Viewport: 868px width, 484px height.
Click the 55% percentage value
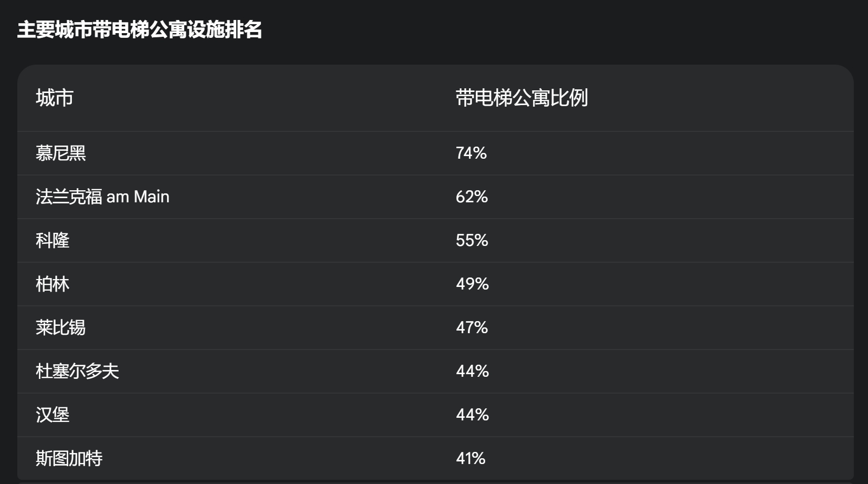472,240
